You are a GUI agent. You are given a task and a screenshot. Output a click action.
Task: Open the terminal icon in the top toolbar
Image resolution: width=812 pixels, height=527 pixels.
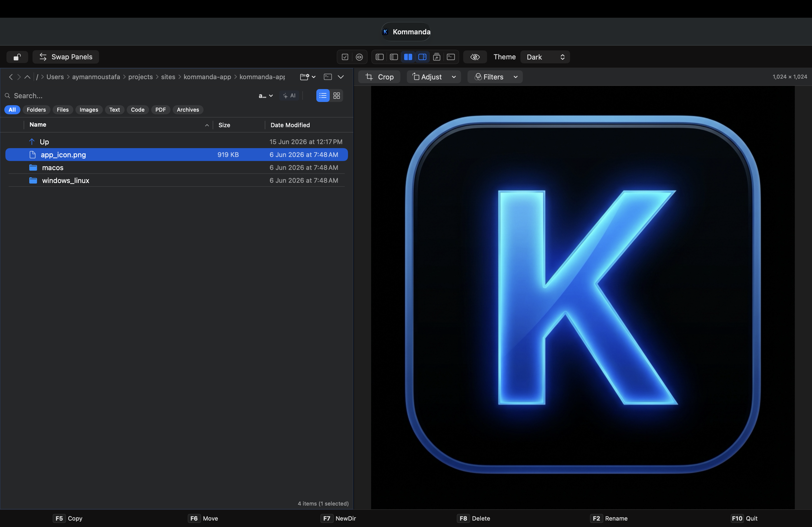[x=451, y=57]
